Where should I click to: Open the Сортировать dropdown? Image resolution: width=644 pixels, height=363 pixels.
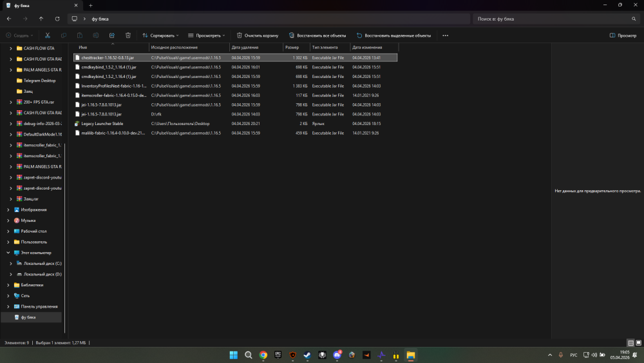coord(160,35)
